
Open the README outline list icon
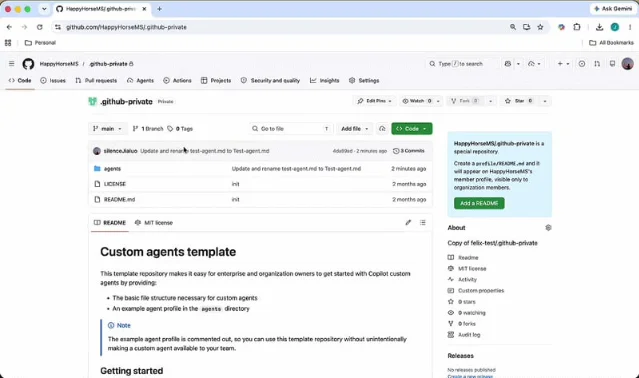pos(423,222)
